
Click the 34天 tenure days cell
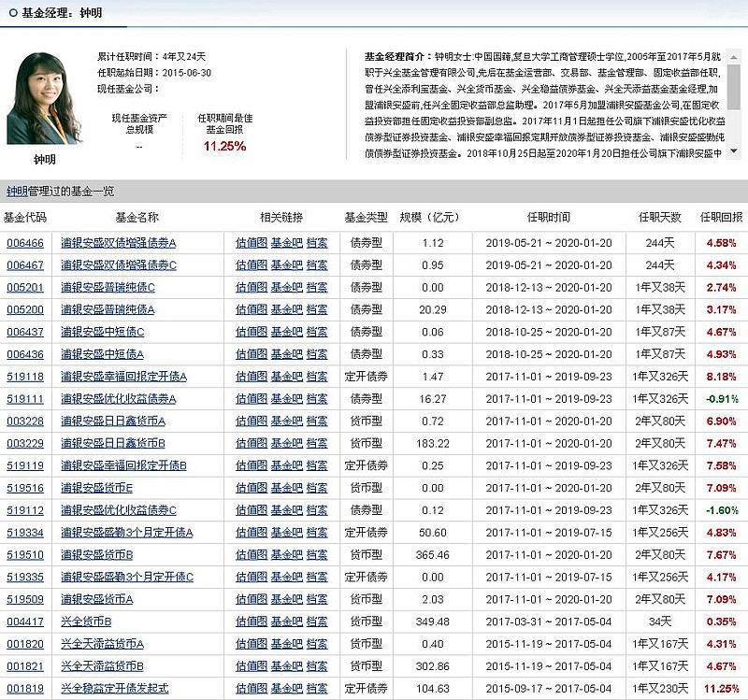point(660,621)
